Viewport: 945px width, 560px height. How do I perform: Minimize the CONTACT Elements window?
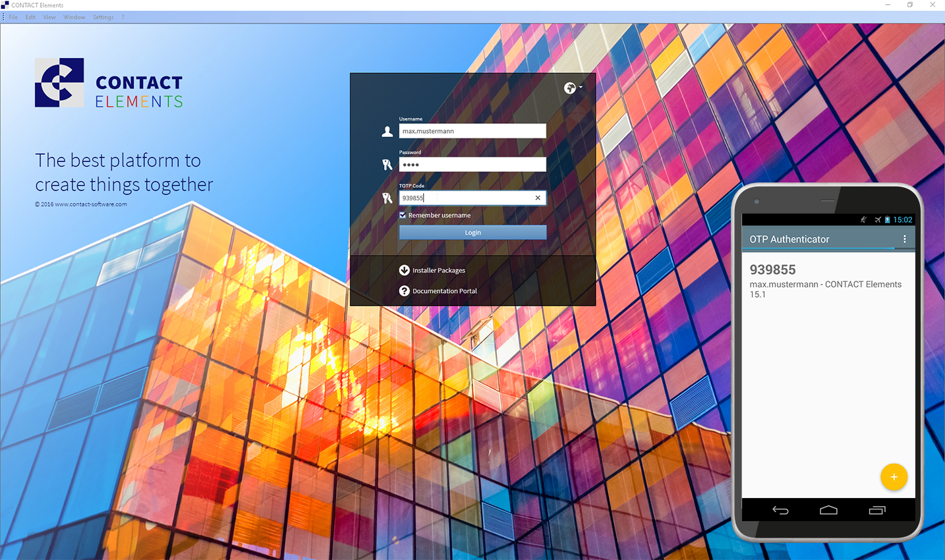(888, 5)
